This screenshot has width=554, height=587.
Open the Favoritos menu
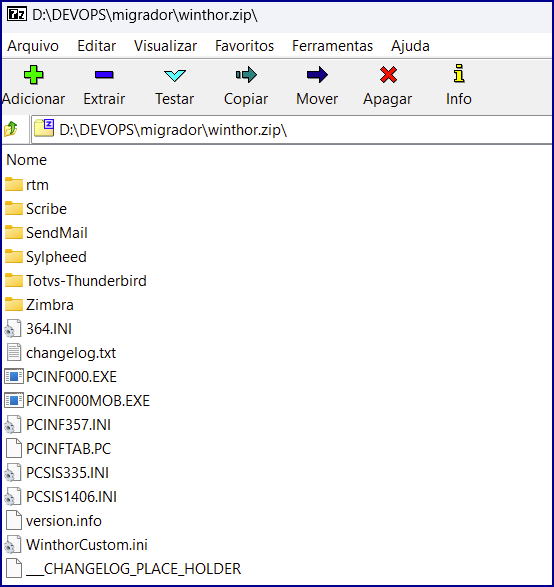tap(244, 46)
